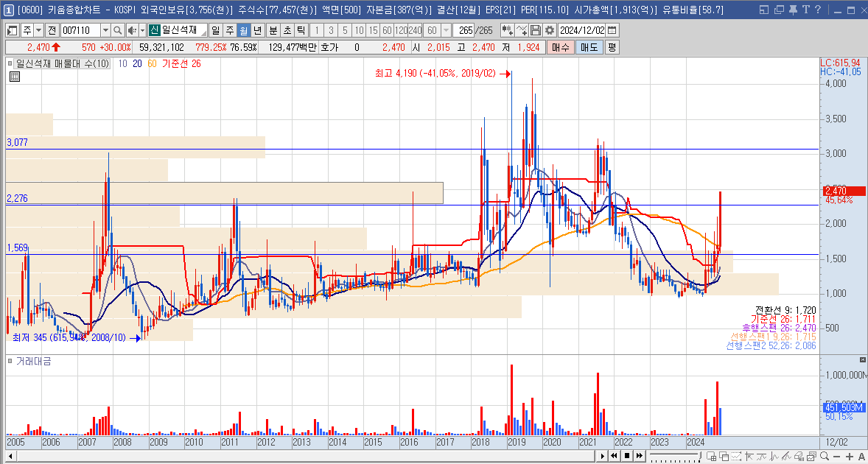This screenshot has width=868, height=464.
Task: Click the 기준선 26 legend label
Action: point(181,63)
